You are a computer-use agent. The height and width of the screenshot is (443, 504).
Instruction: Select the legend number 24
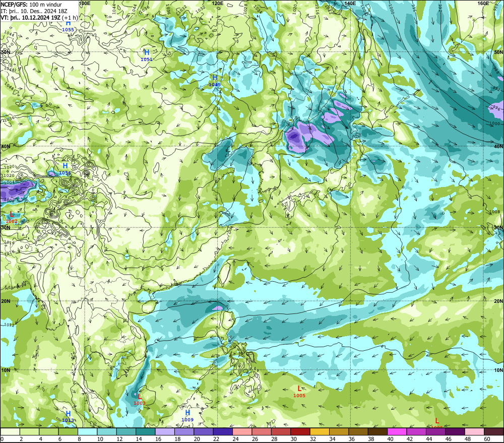pyautogui.click(x=235, y=439)
